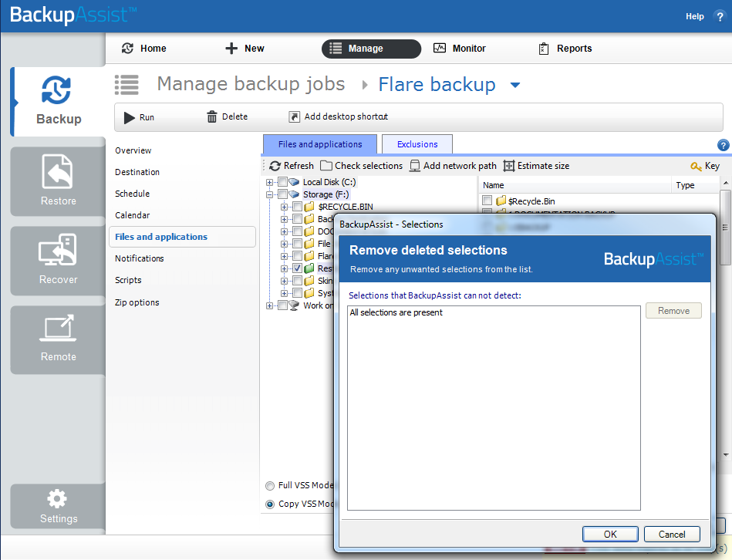Open the Key legend

[705, 166]
